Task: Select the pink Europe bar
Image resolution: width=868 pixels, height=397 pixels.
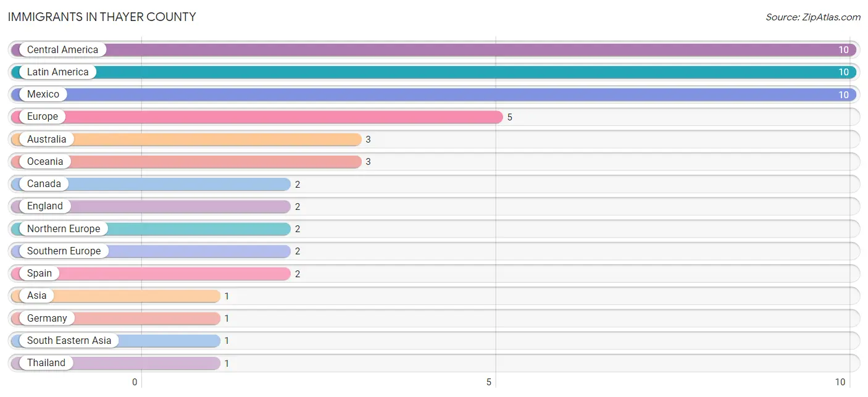Action: coord(257,117)
